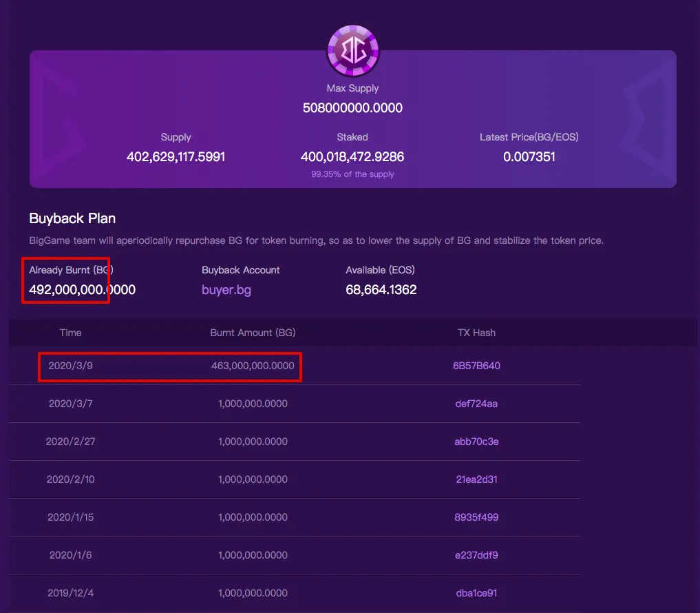Viewport: 700px width, 613px height.
Task: Open TX hash def724aa
Action: point(476,404)
